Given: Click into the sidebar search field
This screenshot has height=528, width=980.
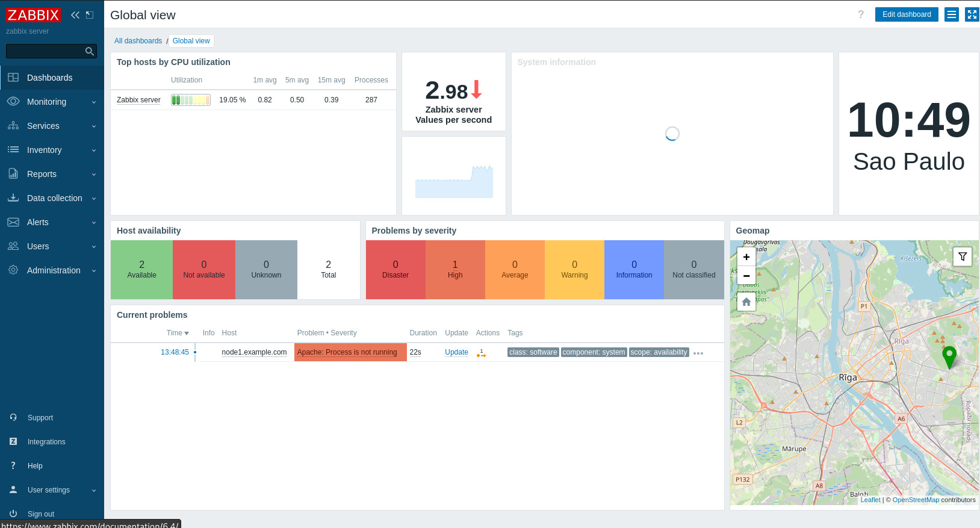Looking at the screenshot, I should click(x=45, y=51).
